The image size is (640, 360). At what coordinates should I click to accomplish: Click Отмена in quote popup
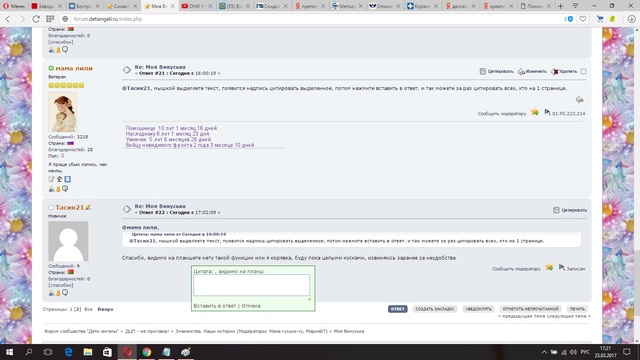(x=251, y=306)
